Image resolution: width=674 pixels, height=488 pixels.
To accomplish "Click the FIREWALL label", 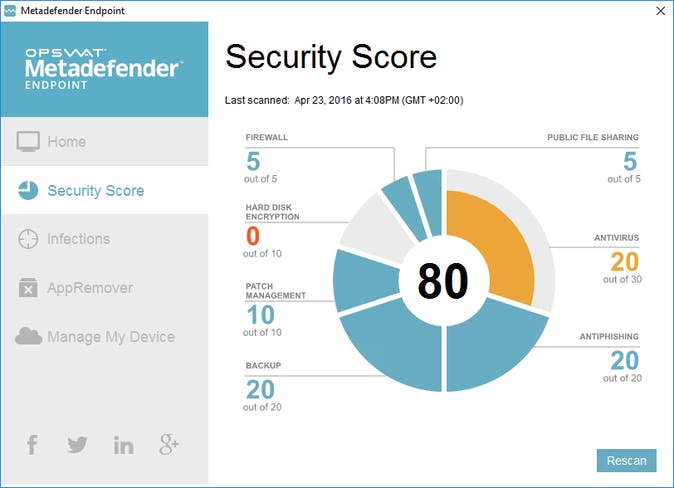I will (x=267, y=137).
